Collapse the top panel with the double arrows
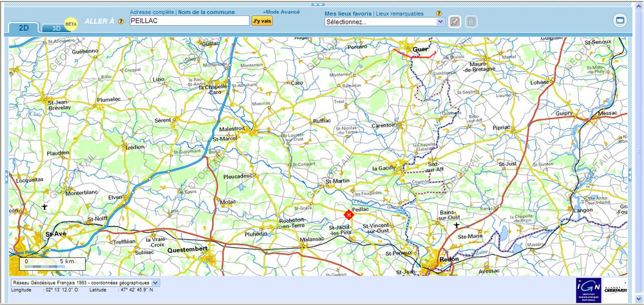The height and width of the screenshot is (305, 644). click(318, 5)
